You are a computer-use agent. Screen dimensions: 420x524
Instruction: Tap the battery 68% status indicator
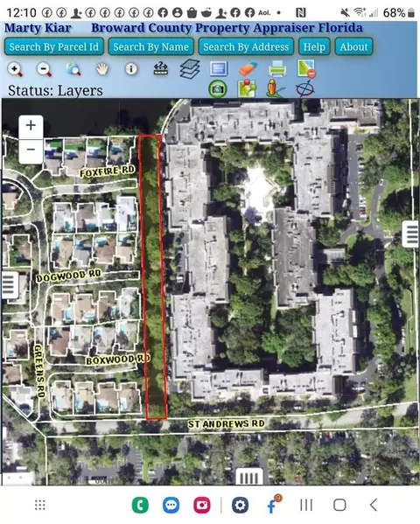pos(399,13)
